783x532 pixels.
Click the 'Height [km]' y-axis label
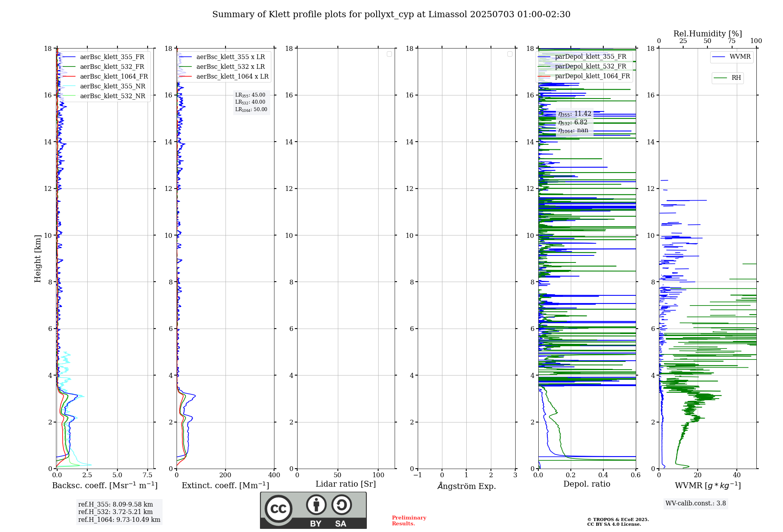click(x=38, y=259)
